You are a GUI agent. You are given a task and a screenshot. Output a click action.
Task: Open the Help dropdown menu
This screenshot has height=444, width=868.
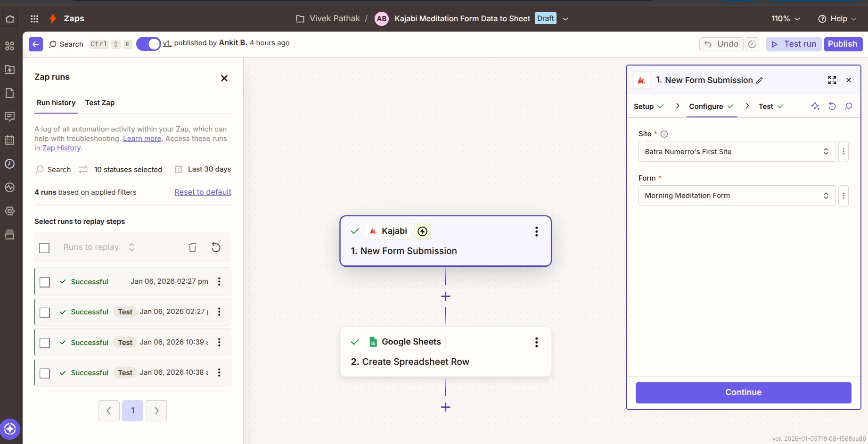[x=837, y=19]
